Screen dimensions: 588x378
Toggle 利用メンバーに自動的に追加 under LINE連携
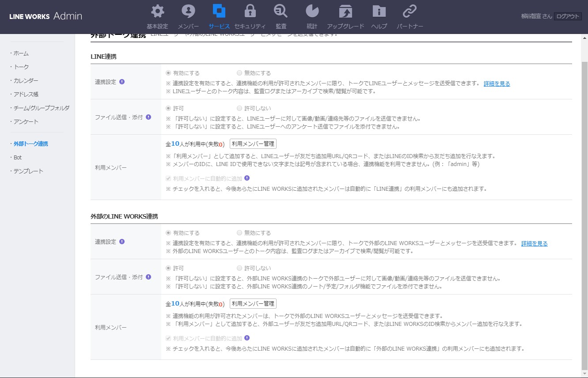click(x=168, y=178)
